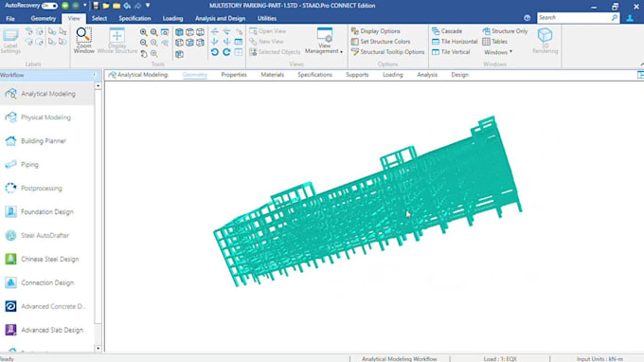This screenshot has width=644, height=362.
Task: Open the Properties page tab
Action: tap(234, 75)
